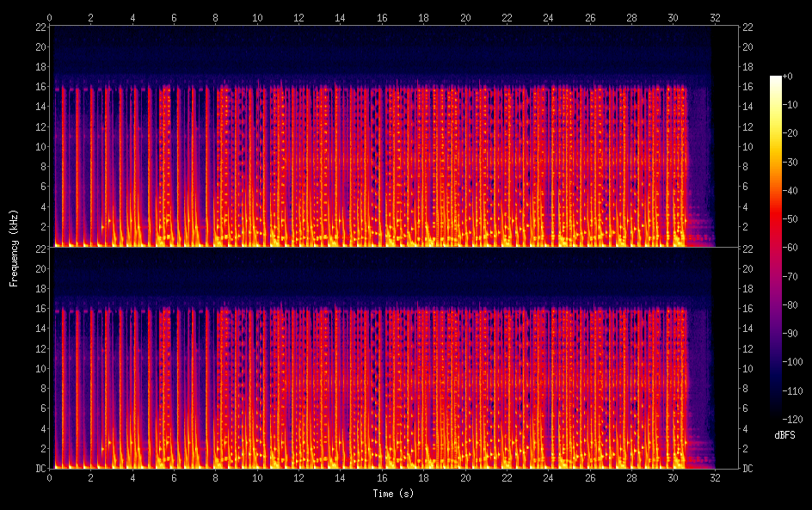Click the 16 kHz tick right of the upper channel
812x510 pixels.
coord(749,87)
